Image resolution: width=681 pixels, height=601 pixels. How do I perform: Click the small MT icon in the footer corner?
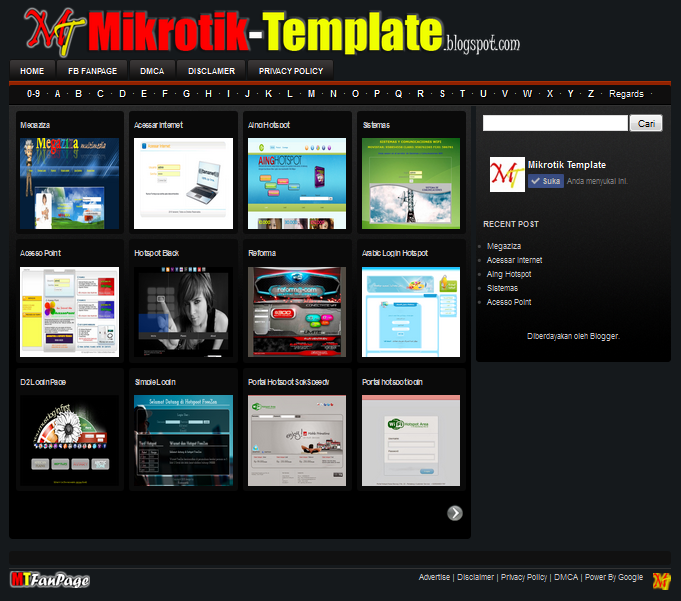coord(661,580)
